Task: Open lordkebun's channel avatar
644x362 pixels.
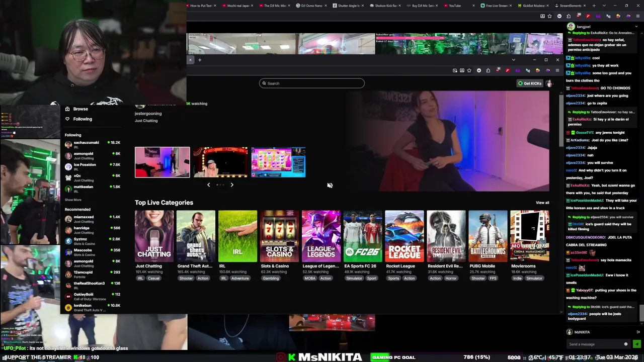Action: click(68, 308)
